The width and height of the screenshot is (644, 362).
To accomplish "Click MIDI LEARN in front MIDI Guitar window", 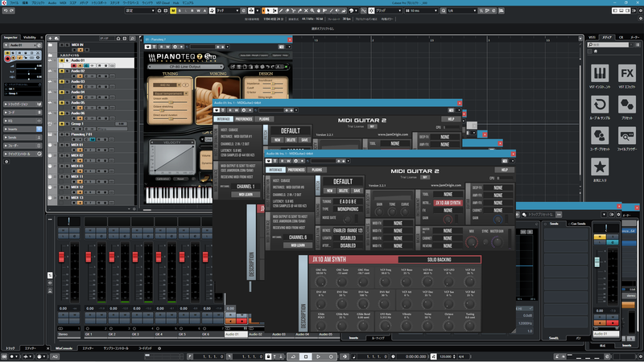I will [x=298, y=245].
